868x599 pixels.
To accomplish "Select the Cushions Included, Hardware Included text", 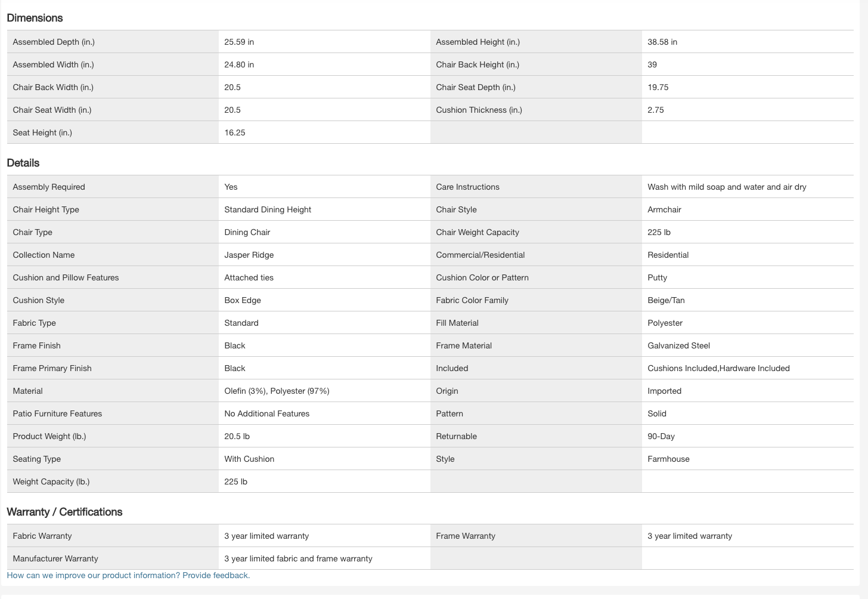I will pyautogui.click(x=718, y=368).
